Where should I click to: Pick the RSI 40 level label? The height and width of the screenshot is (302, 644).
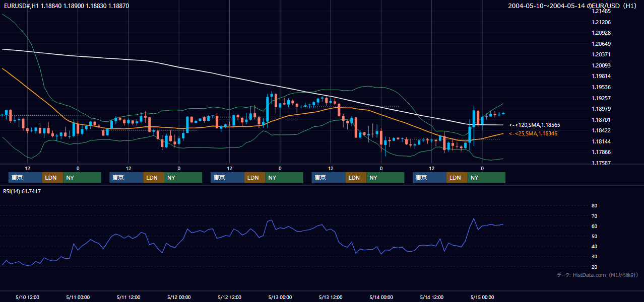click(x=594, y=247)
